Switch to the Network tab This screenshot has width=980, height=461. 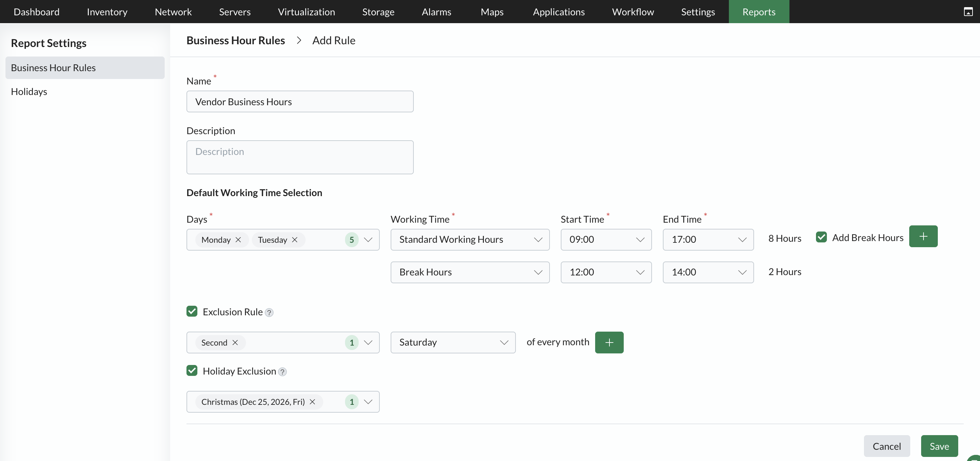point(173,12)
